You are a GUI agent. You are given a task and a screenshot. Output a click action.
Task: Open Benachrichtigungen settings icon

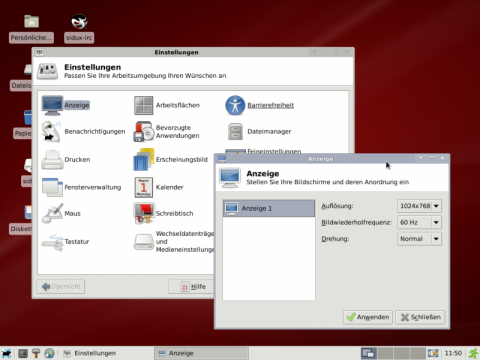pyautogui.click(x=51, y=131)
